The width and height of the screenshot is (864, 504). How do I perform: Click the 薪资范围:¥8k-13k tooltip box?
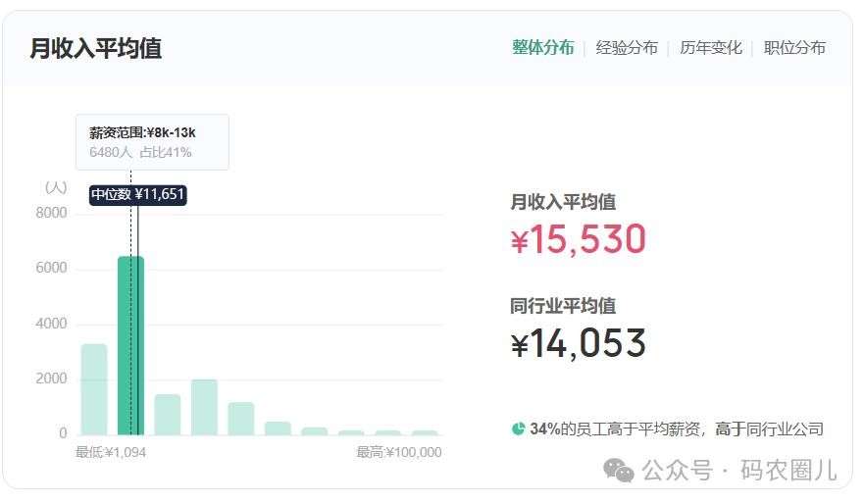point(152,142)
